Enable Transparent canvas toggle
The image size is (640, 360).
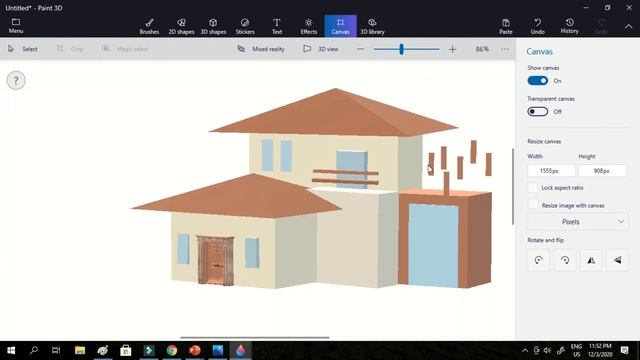coord(538,111)
